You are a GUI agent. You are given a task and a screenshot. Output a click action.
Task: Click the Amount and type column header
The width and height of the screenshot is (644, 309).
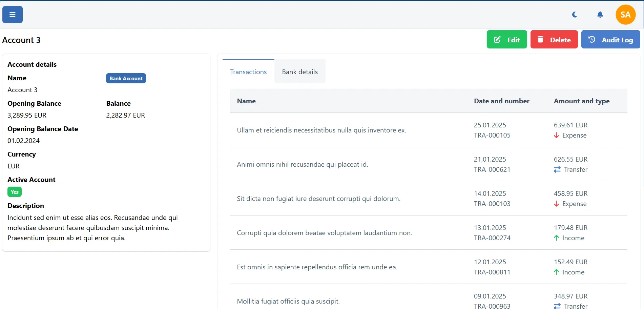point(582,101)
